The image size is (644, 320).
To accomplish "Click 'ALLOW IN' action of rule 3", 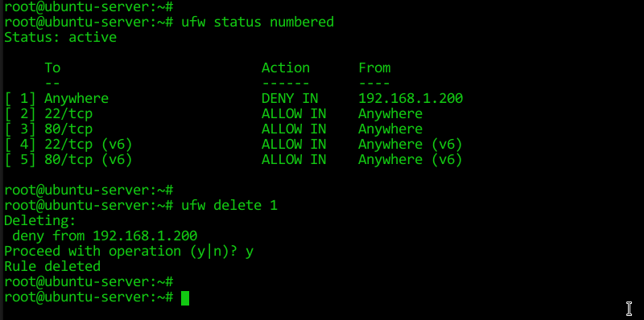I will pos(294,129).
